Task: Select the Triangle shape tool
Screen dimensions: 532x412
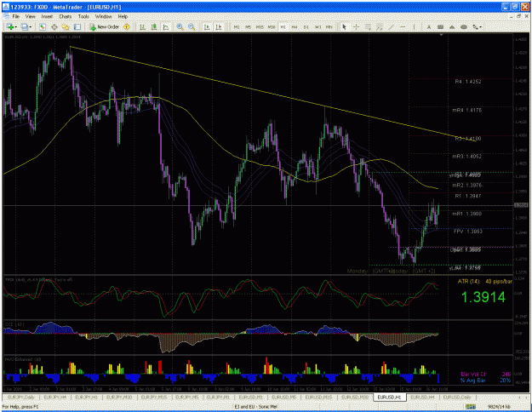Action: tap(452, 26)
